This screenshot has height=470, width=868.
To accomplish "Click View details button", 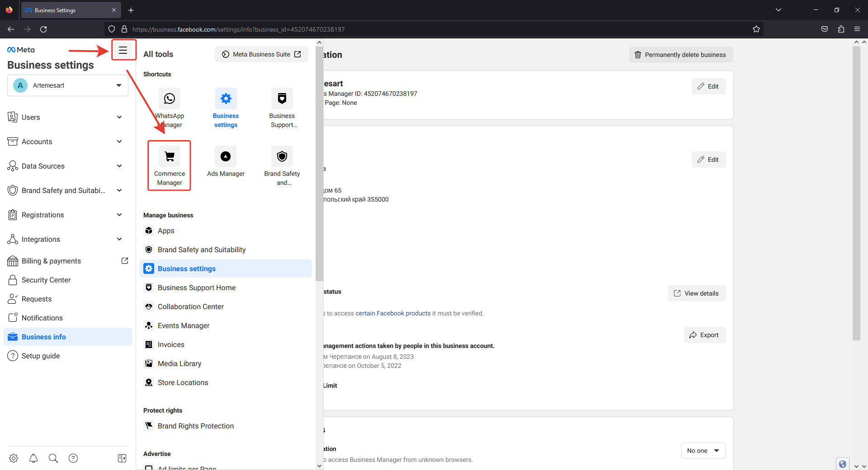I will pos(697,293).
